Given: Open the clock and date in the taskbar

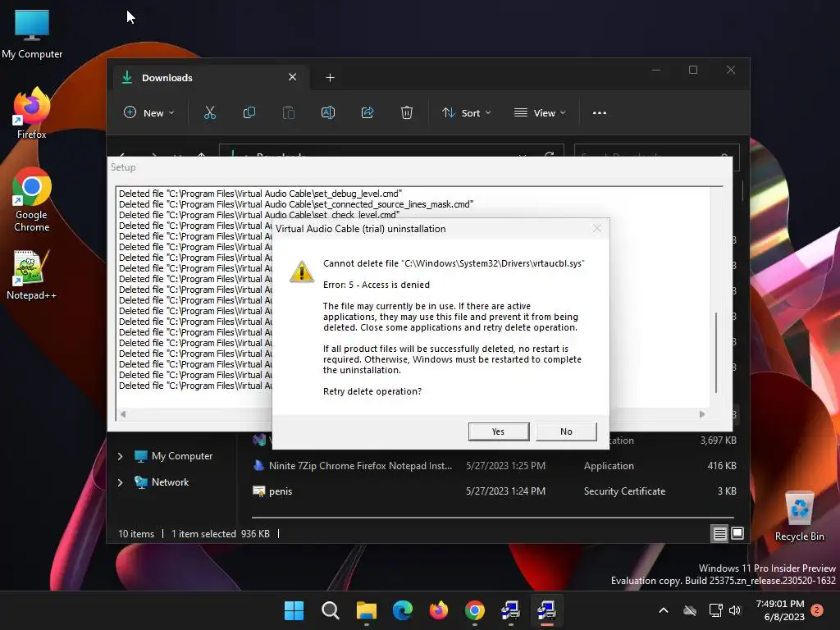Looking at the screenshot, I should click(780, 610).
